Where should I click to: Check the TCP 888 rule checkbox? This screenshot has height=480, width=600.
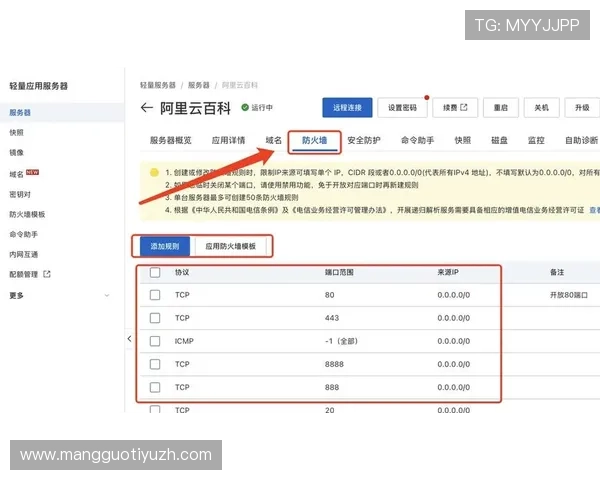click(x=155, y=387)
